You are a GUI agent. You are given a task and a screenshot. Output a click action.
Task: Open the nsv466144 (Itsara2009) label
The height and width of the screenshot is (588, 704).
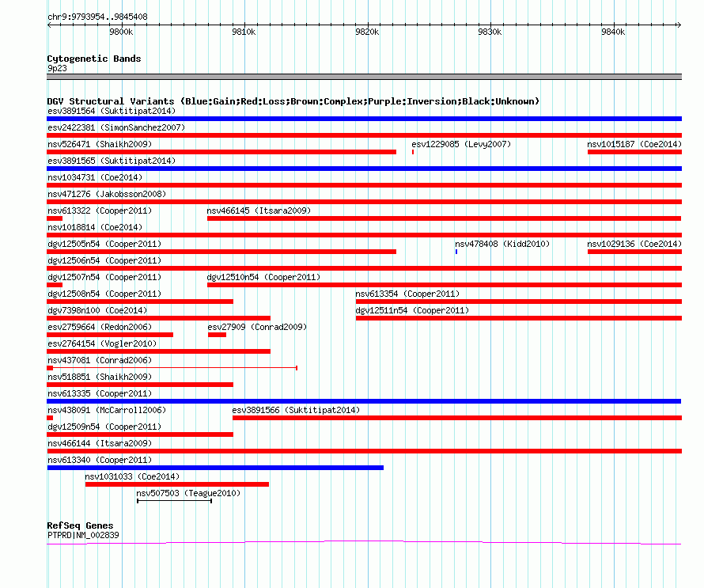pos(100,443)
